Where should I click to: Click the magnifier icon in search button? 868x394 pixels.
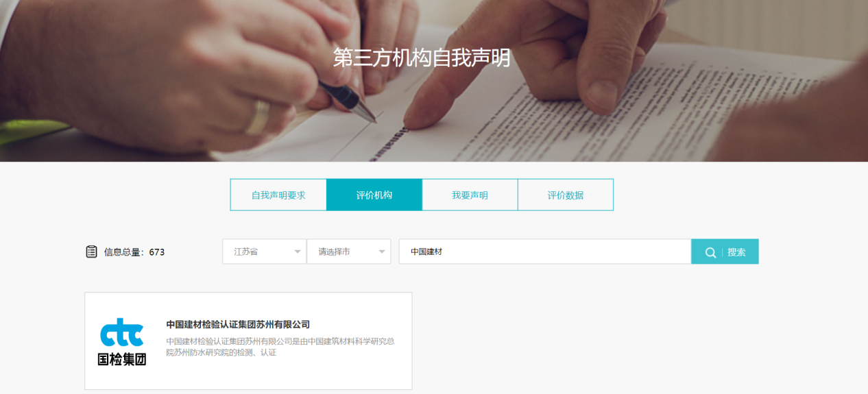coord(710,252)
